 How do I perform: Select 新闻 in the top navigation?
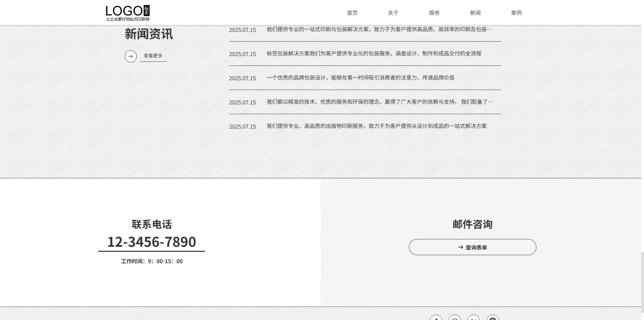click(x=475, y=13)
